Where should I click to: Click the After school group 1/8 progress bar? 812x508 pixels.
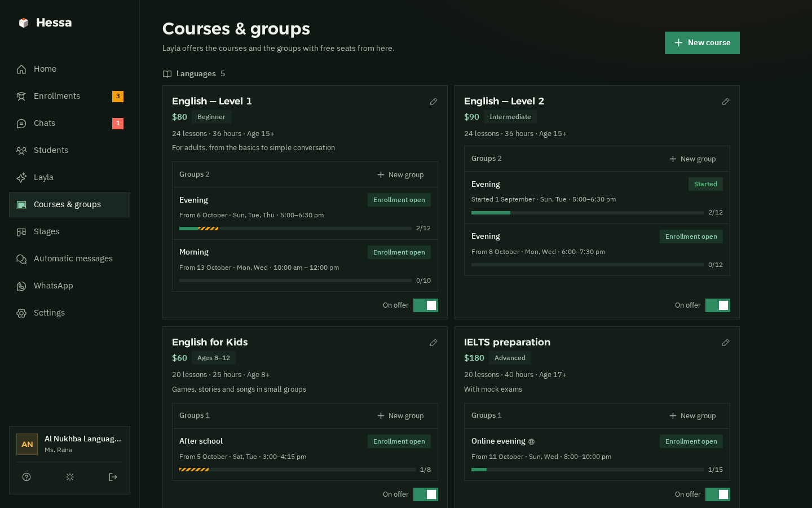[297, 470]
